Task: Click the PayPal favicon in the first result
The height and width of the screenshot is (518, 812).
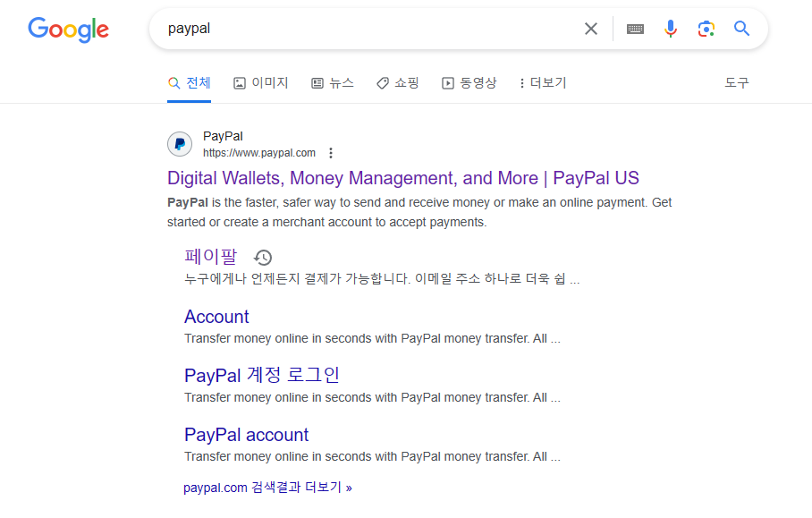Action: (x=180, y=144)
